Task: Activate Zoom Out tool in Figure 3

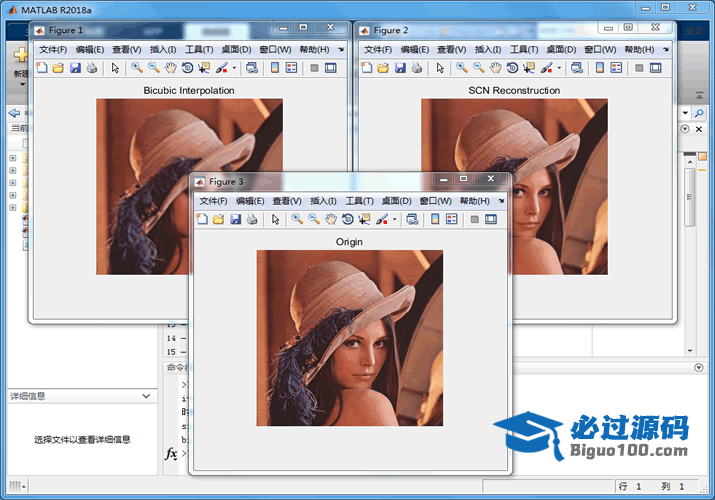Action: 314,219
